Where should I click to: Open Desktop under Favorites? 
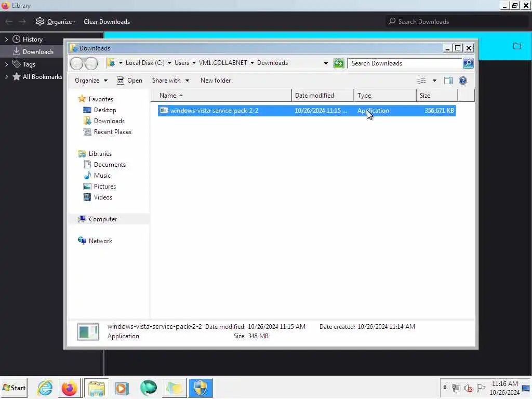pyautogui.click(x=105, y=110)
